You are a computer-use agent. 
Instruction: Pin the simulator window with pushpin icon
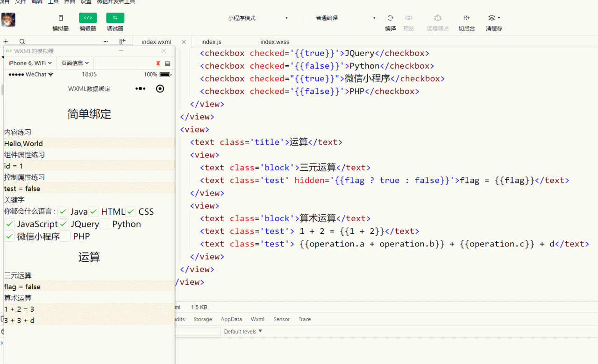point(158,63)
